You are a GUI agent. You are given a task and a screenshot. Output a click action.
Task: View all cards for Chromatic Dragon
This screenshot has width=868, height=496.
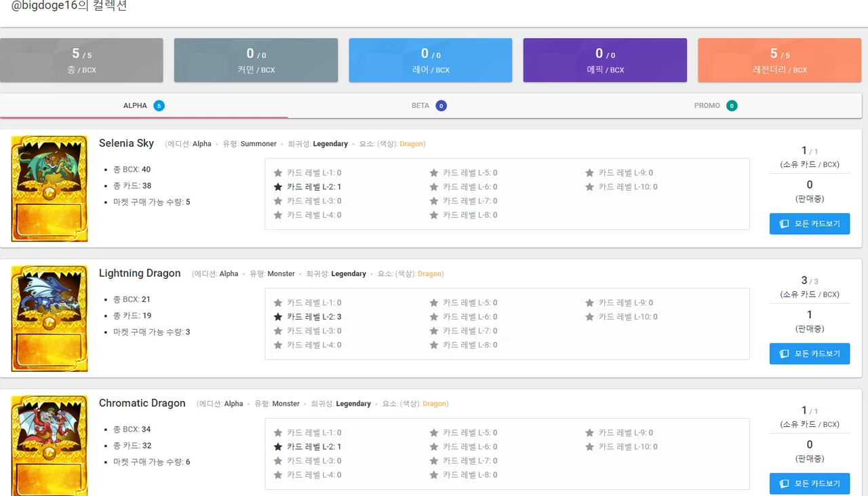(x=810, y=484)
